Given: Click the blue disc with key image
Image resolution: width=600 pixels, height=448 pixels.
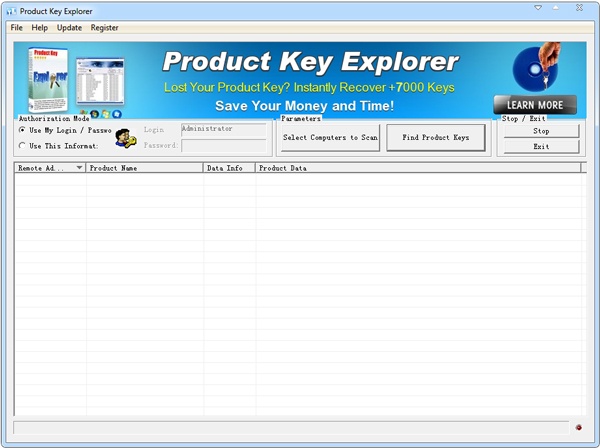Looking at the screenshot, I should 536,67.
